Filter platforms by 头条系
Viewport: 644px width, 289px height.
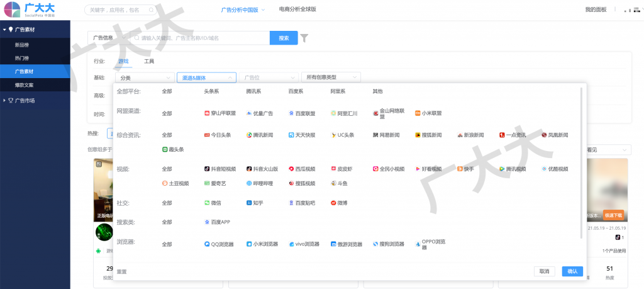click(211, 91)
